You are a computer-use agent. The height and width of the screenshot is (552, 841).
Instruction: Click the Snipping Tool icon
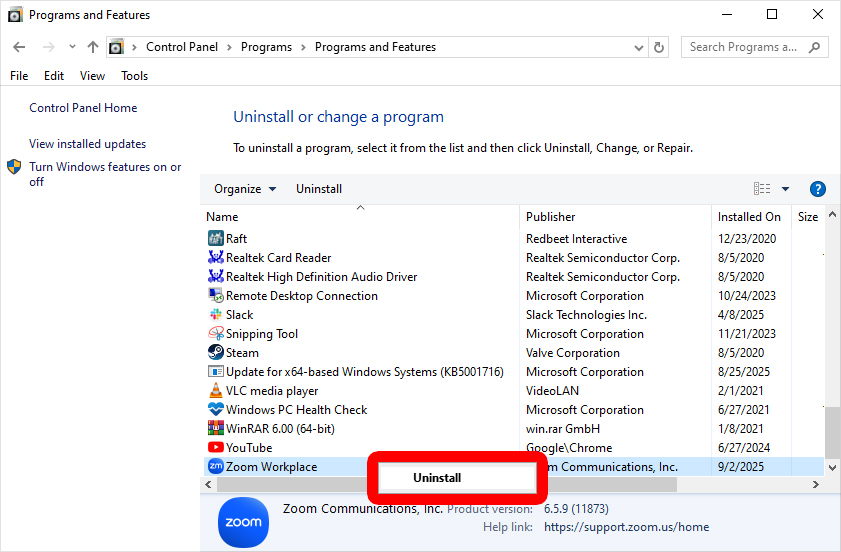tap(216, 334)
